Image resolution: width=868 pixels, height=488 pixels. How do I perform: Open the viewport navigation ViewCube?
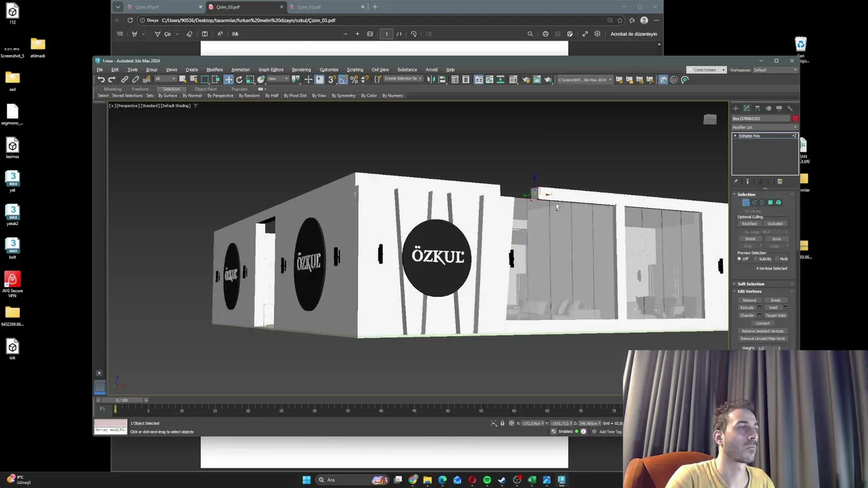710,119
